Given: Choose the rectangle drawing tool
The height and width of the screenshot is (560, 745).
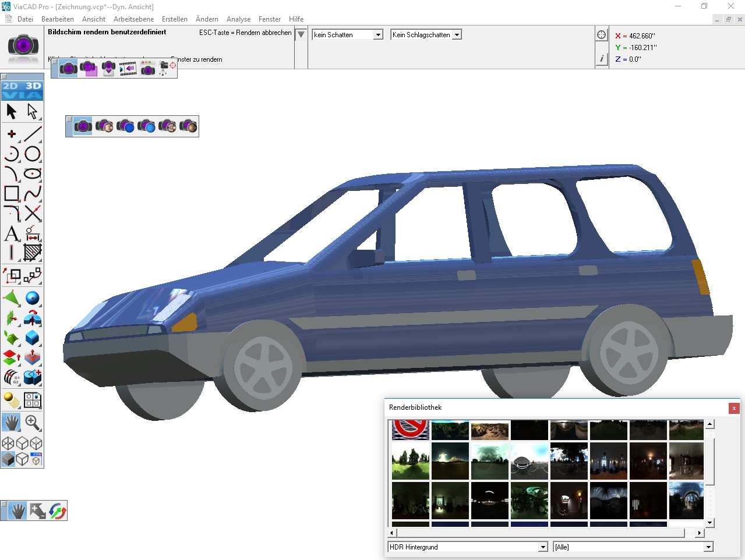Looking at the screenshot, I should (x=10, y=194).
